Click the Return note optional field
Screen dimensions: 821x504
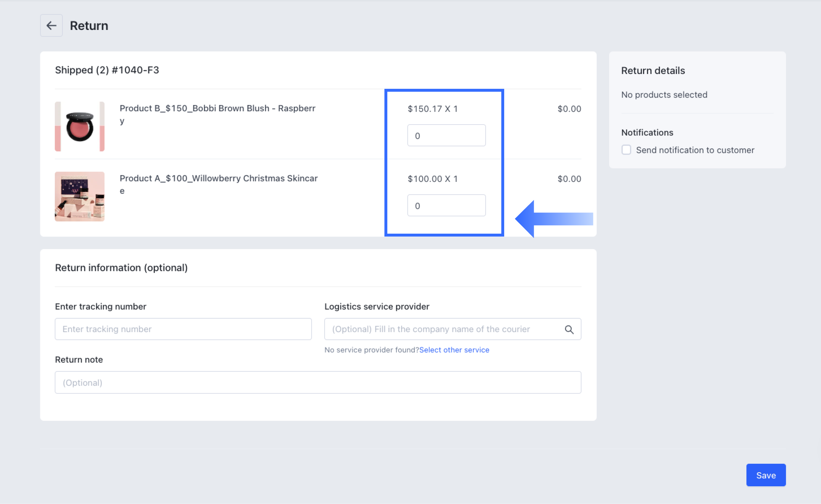(x=317, y=382)
